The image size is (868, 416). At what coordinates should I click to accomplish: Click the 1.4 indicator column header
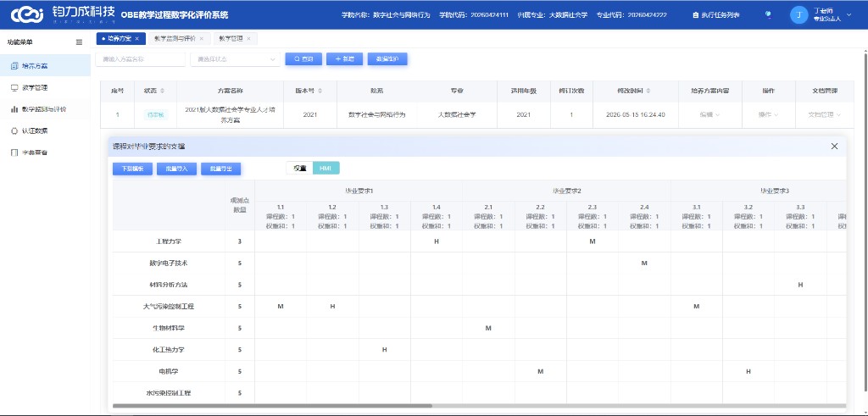coord(437,216)
